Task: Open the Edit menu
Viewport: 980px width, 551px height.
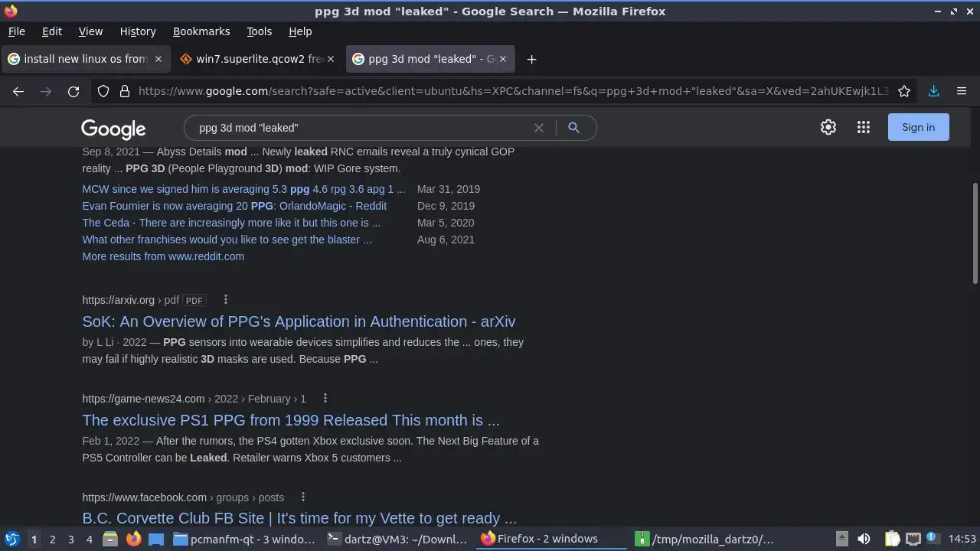Action: click(52, 31)
